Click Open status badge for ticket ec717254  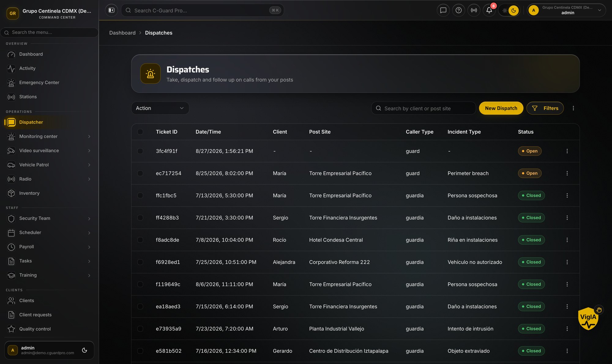click(x=530, y=173)
